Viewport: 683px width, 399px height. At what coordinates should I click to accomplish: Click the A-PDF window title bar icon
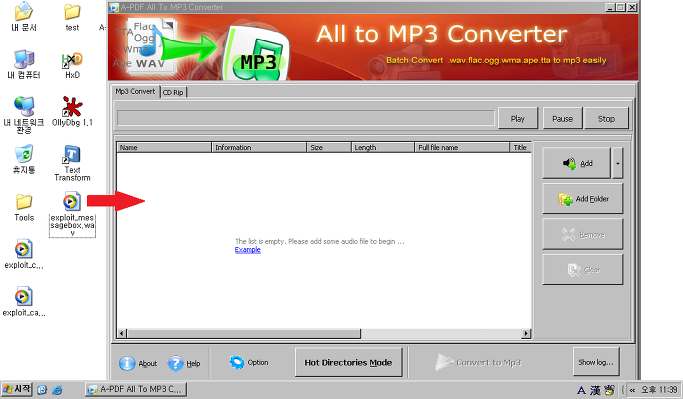click(114, 7)
